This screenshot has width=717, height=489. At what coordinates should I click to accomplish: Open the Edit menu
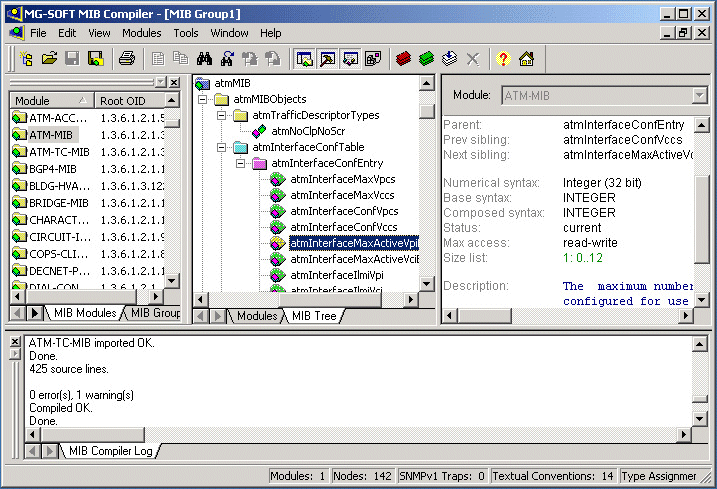pyautogui.click(x=67, y=33)
